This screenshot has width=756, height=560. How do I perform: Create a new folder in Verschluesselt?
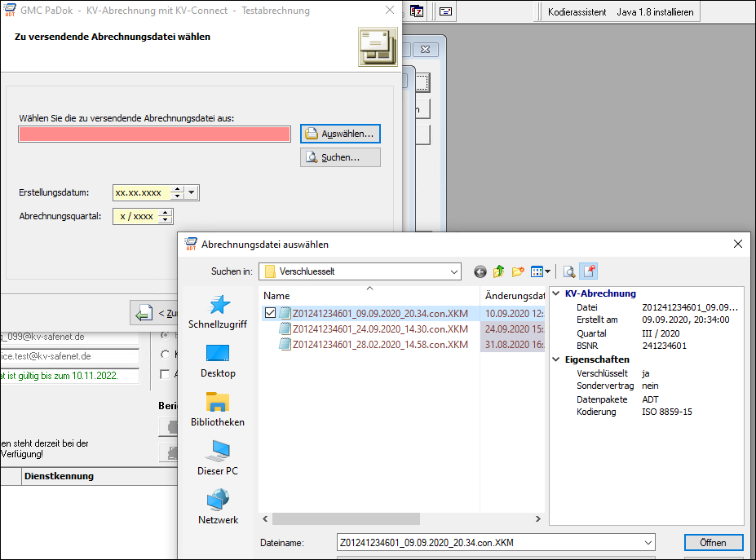pyautogui.click(x=518, y=271)
